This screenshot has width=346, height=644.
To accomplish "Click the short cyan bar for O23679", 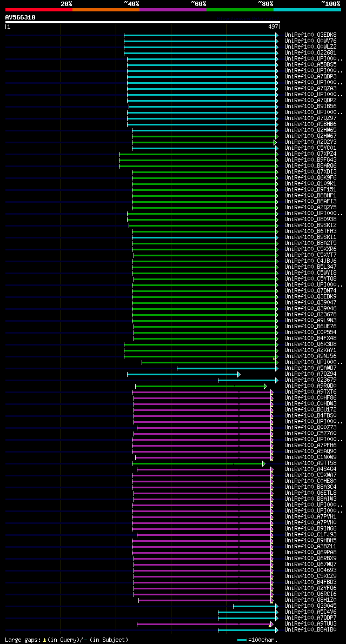I will coord(248,380).
